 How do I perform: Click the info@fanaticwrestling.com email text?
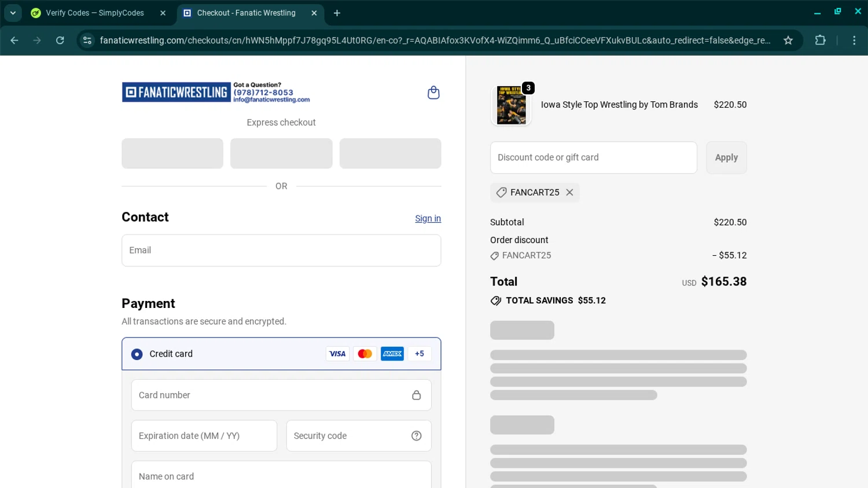(x=271, y=100)
